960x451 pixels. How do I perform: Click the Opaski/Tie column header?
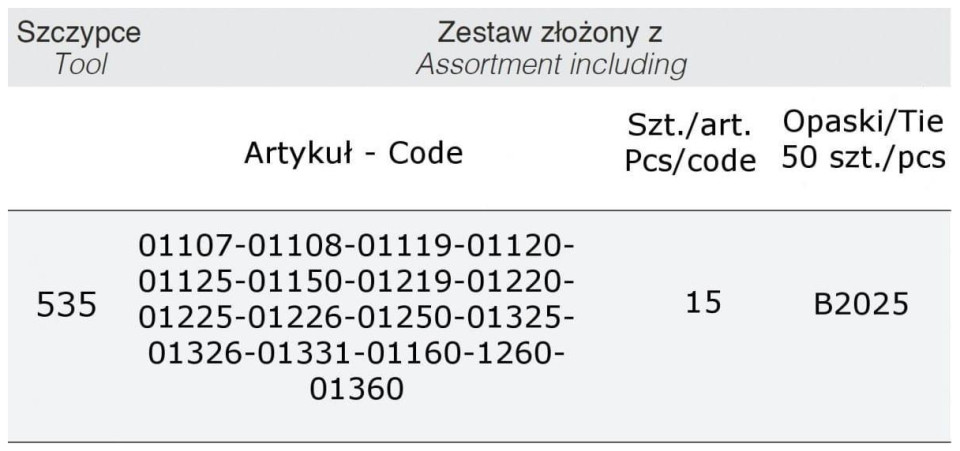coord(864,122)
